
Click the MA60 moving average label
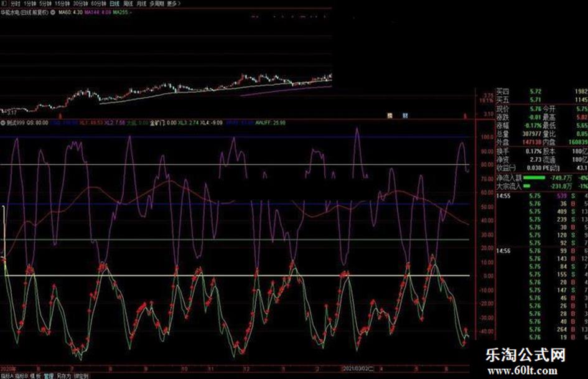click(70, 12)
